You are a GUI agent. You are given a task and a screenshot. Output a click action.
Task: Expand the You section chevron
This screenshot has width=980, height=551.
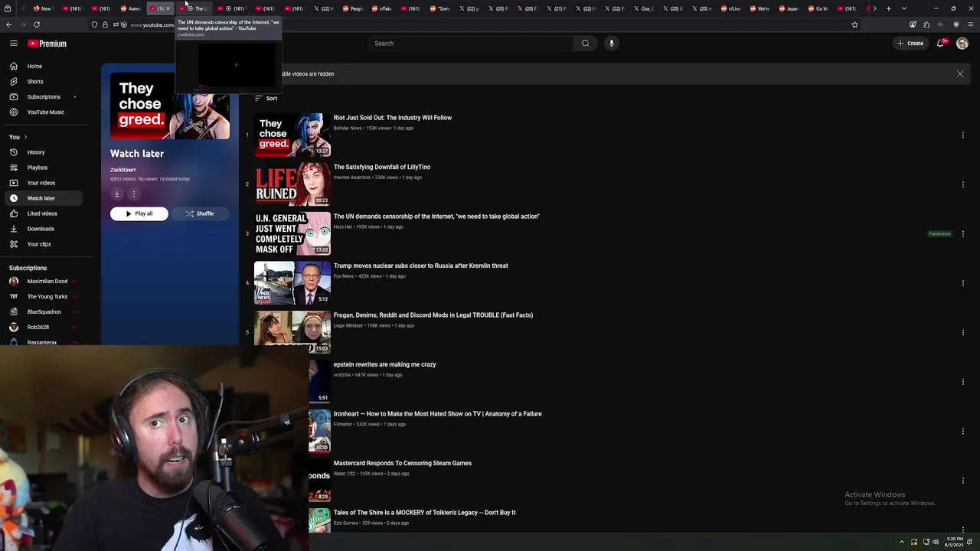point(25,137)
